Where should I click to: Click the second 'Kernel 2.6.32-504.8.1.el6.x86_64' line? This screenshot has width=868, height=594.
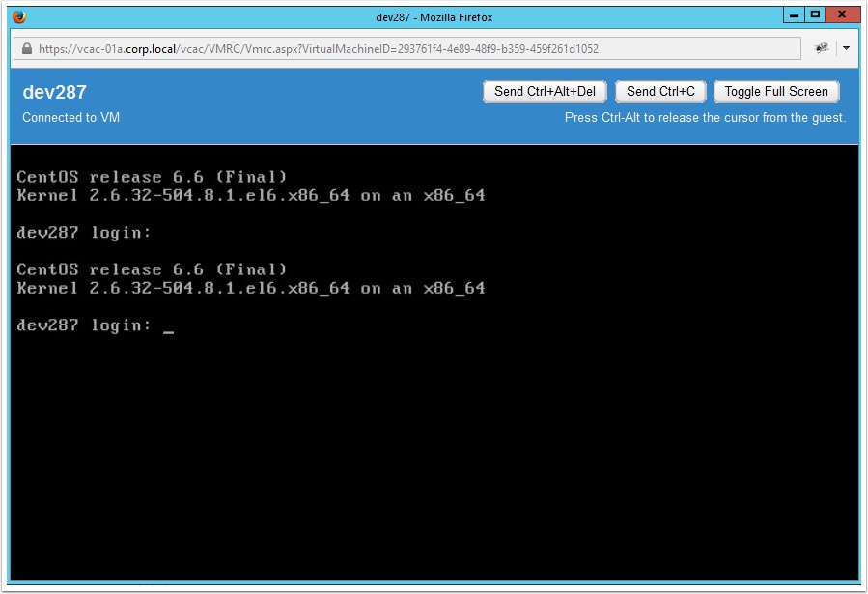(x=251, y=288)
